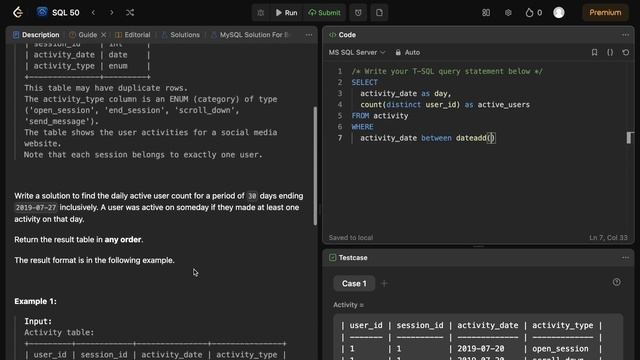This screenshot has width=640, height=360.
Task: Go to next problem arrow
Action: click(x=111, y=13)
